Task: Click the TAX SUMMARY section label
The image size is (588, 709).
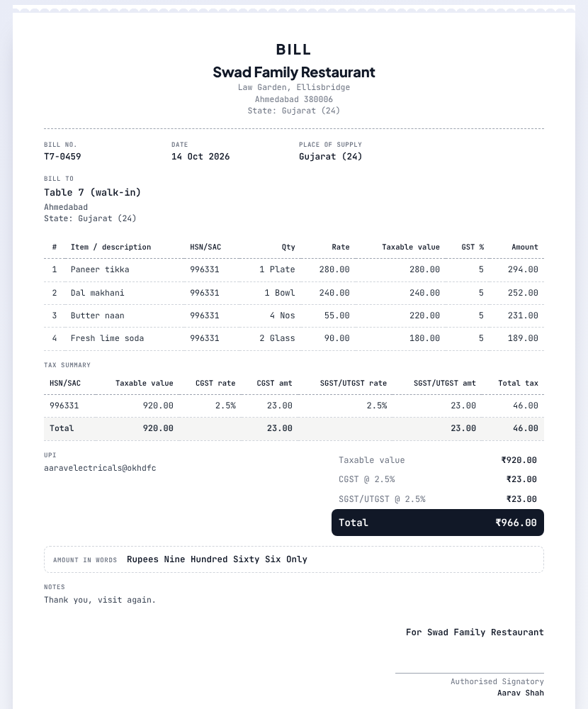Action: (x=67, y=365)
